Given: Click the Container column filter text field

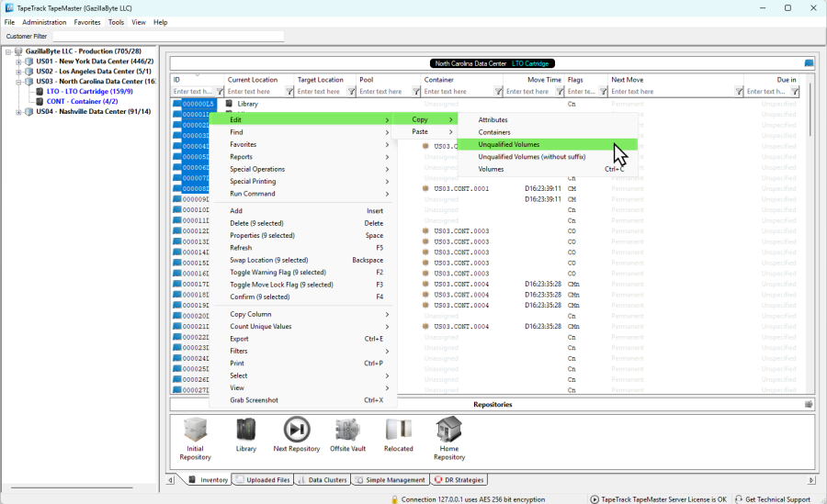Looking at the screenshot, I should (x=458, y=91).
